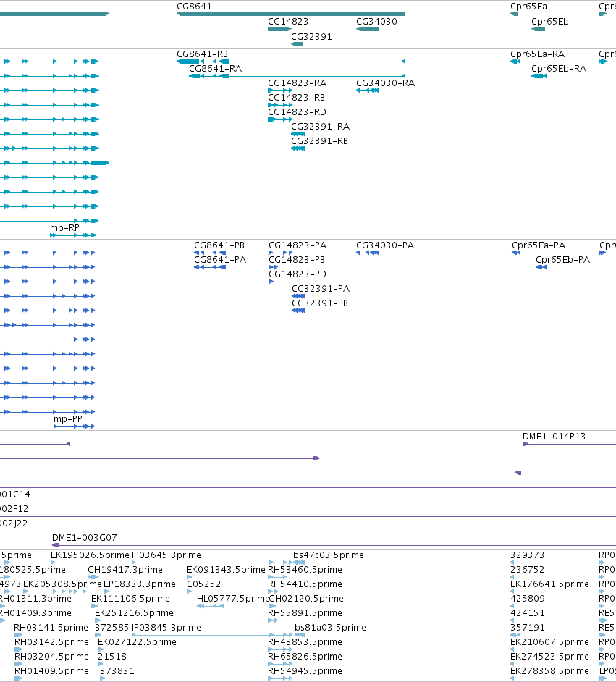616x682 pixels.
Task: Open EST EK195026.5prime
Action: click(x=90, y=555)
